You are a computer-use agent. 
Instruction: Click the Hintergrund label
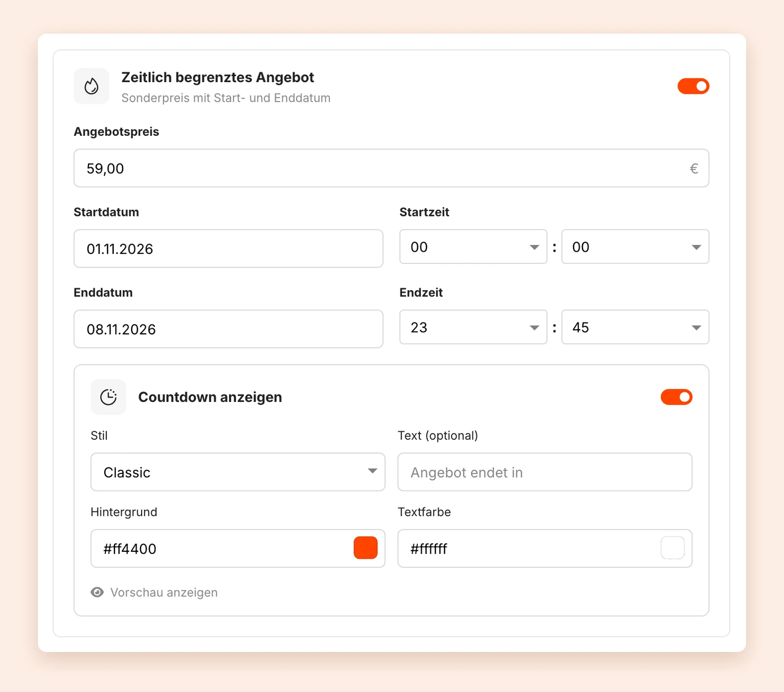(x=124, y=512)
